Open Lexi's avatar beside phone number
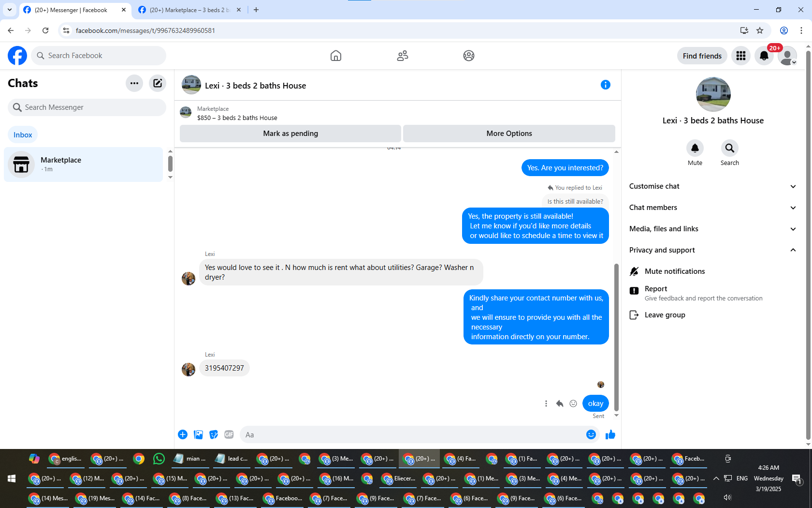Image resolution: width=812 pixels, height=508 pixels. 188,370
